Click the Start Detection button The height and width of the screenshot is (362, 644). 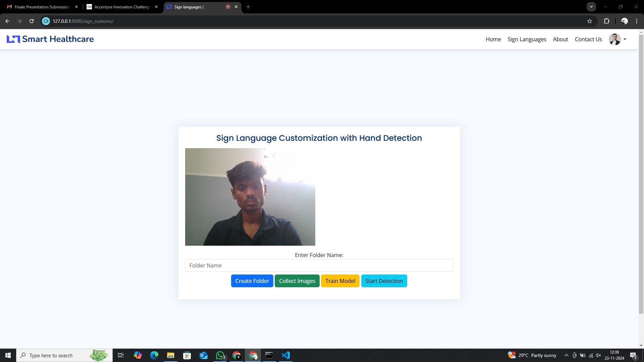(384, 281)
